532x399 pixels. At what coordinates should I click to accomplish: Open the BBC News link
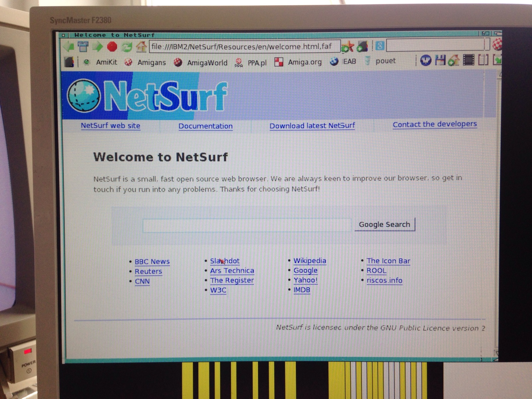coord(152,262)
